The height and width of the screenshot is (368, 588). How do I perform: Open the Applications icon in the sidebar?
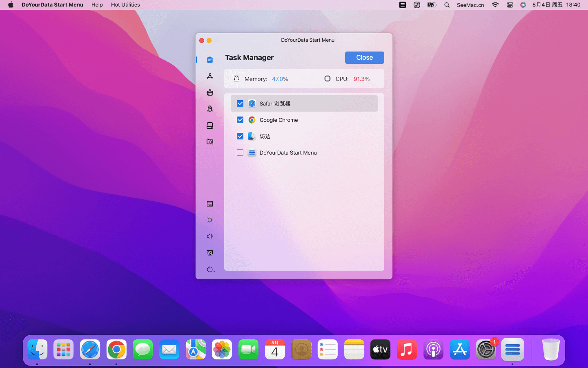pos(210,76)
